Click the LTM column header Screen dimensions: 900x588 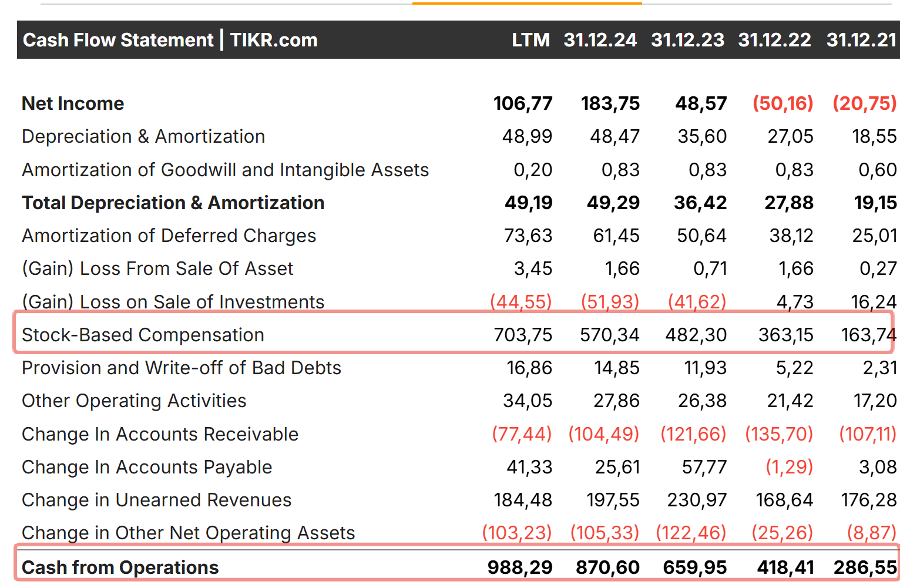click(x=530, y=40)
